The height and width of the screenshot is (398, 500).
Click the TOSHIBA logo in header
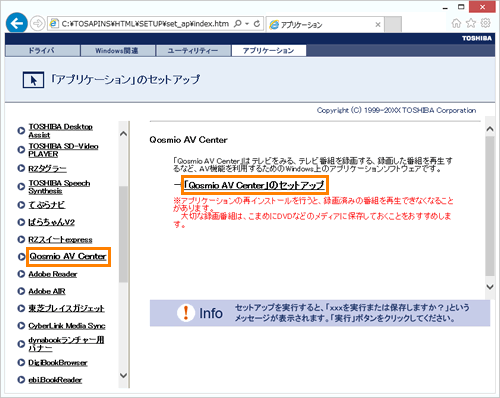[x=477, y=38]
